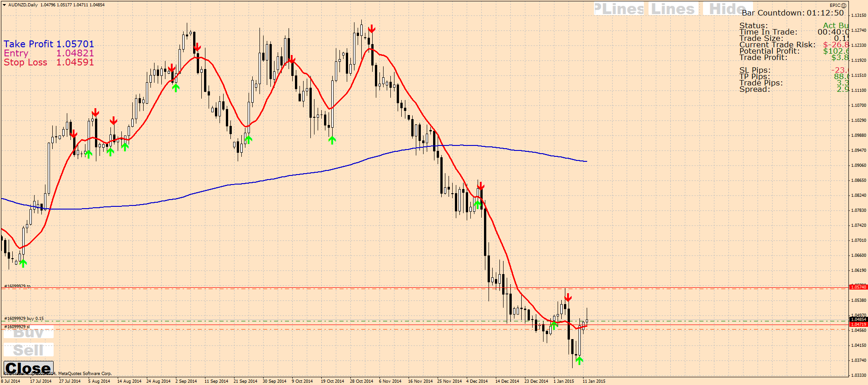Close the trade with the Close button
The image size is (868, 385).
[29, 368]
